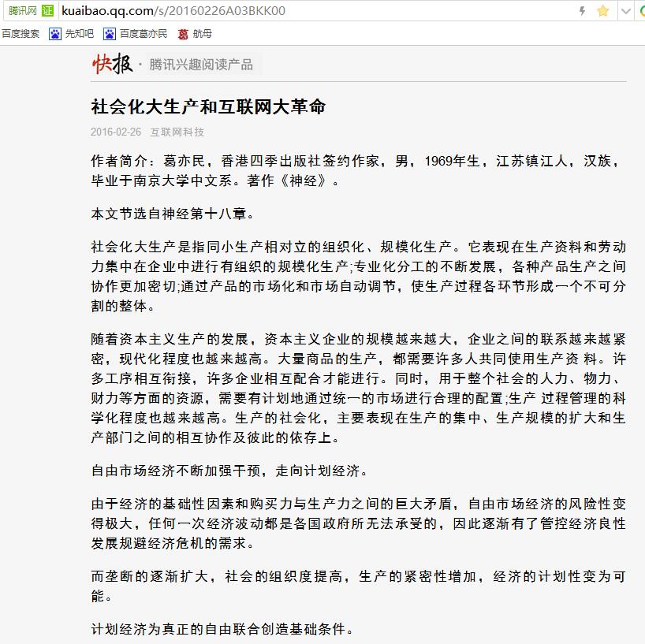The image size is (645, 644).
Task: Click the paw icon of 百度葛亦民 bookmark
Action: 110,34
